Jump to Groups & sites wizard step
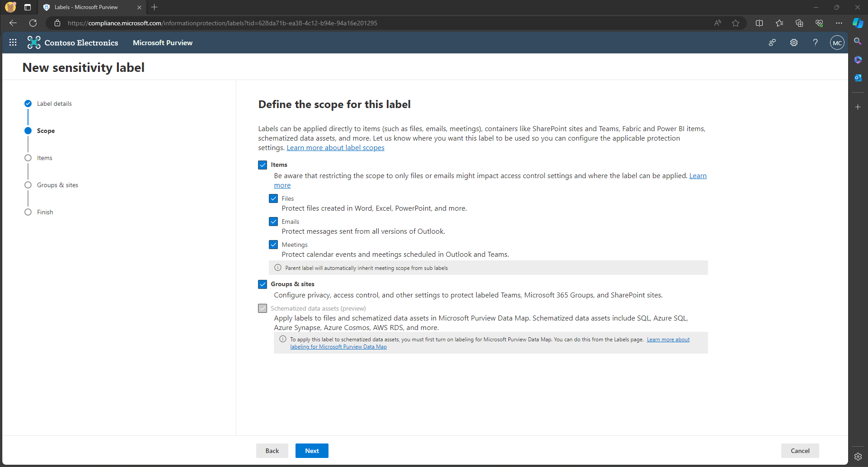The image size is (868, 467). (x=52, y=185)
